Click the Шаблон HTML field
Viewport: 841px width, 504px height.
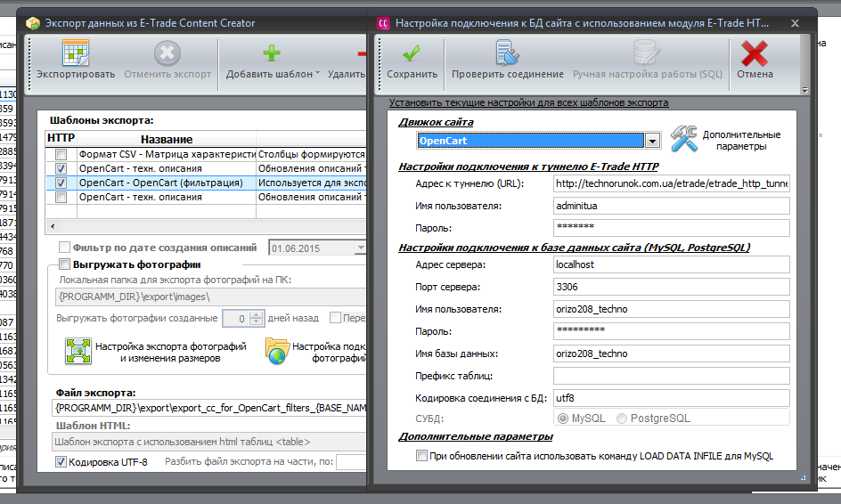coord(209,442)
